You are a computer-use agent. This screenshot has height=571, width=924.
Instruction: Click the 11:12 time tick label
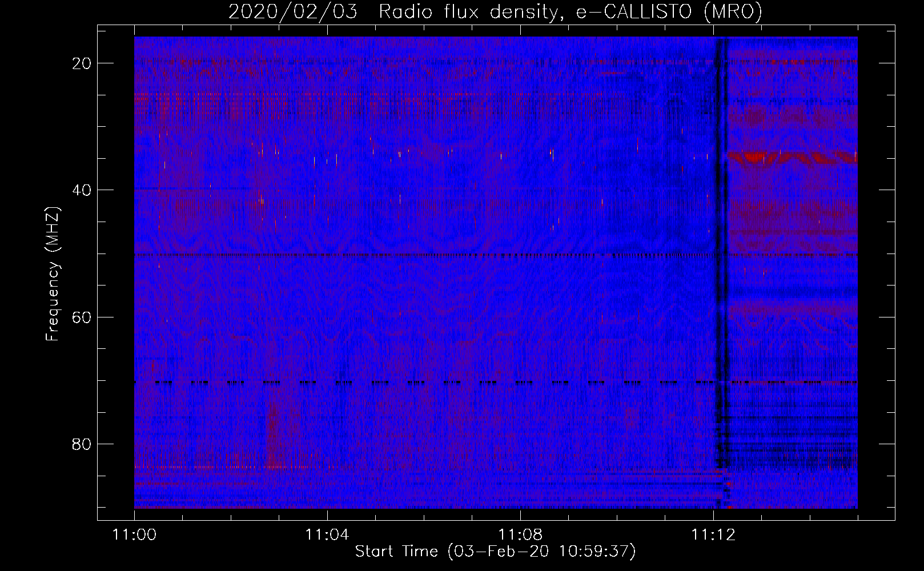[713, 535]
